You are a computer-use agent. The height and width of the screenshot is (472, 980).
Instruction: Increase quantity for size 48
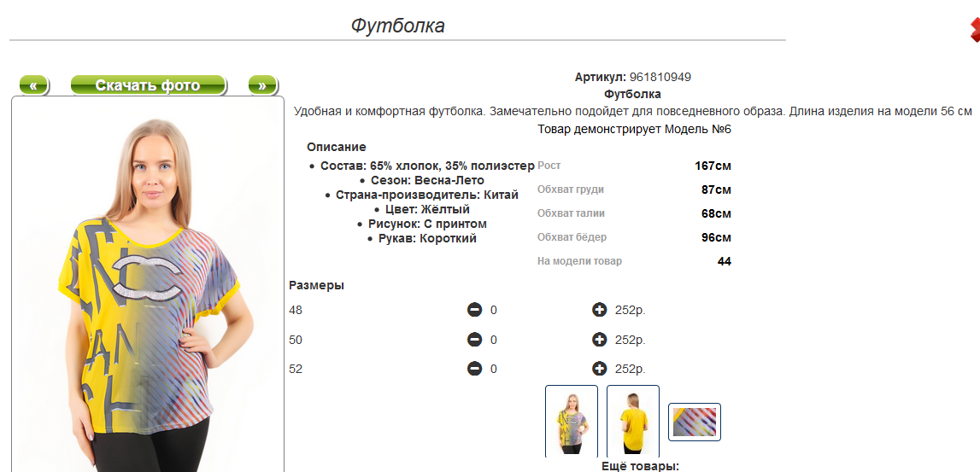click(x=600, y=310)
